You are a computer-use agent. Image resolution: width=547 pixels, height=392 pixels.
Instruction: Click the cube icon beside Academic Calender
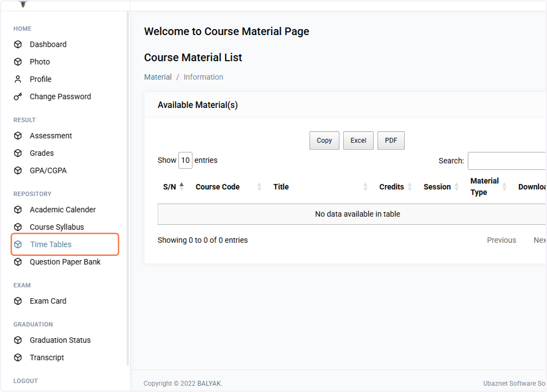18,209
